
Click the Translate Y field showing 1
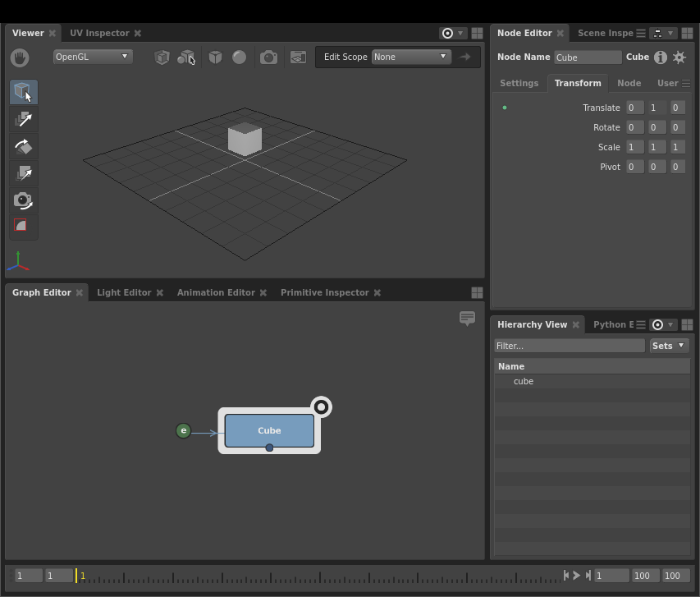(x=657, y=108)
